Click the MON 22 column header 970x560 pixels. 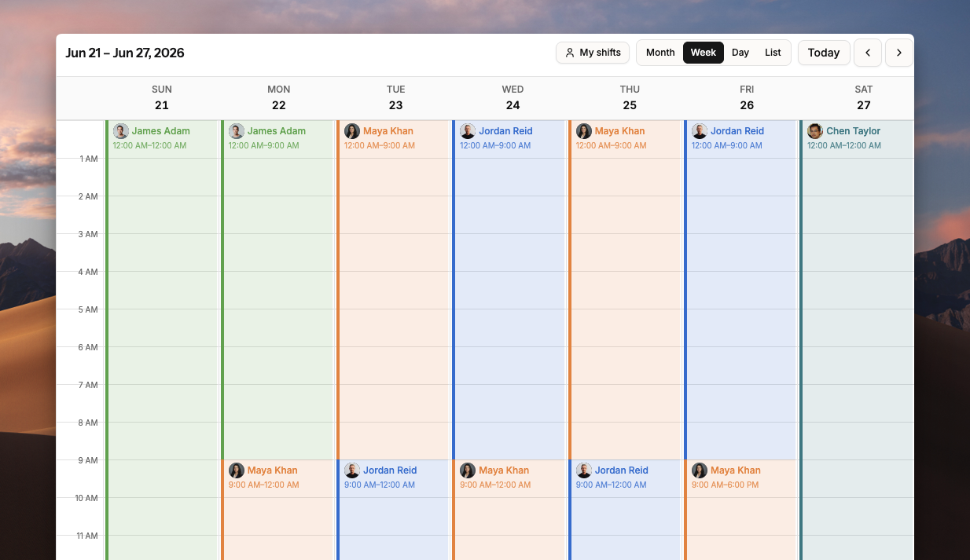(278, 97)
